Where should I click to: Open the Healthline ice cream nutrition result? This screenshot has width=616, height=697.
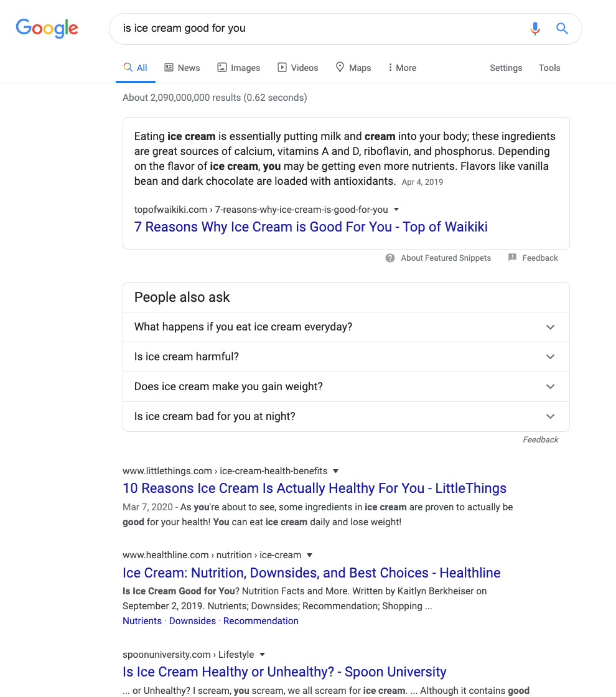coord(311,573)
